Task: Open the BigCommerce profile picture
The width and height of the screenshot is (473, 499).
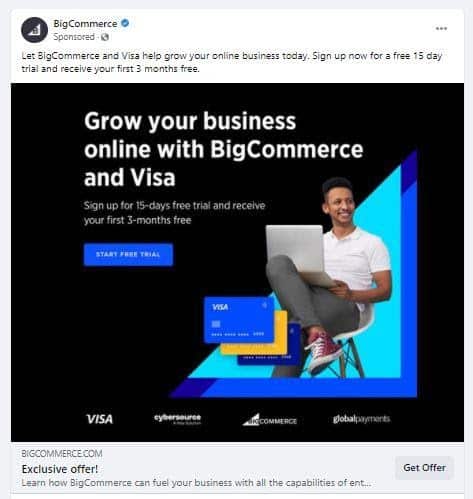Action: coord(35,30)
